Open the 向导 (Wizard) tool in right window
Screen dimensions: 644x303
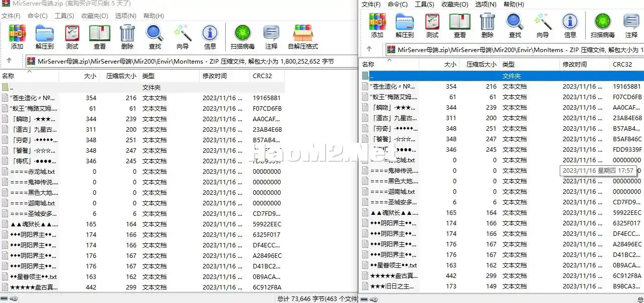(x=543, y=26)
